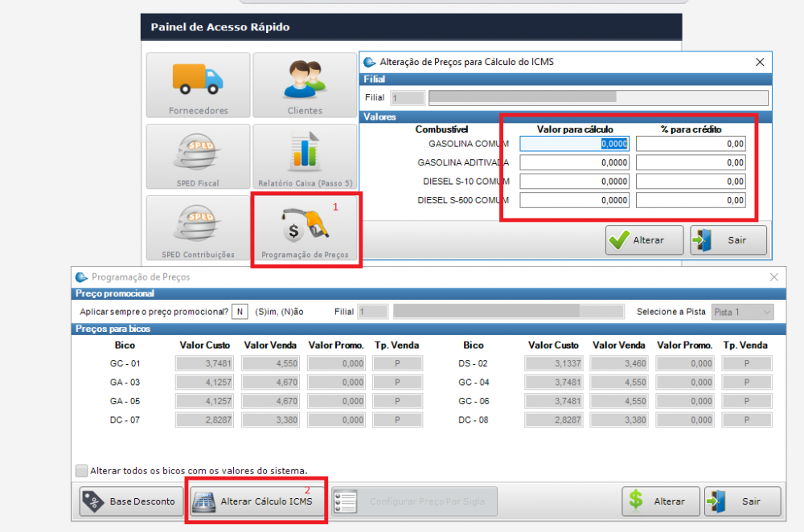
Task: Click GC - 01 Valor Venda field
Action: tap(270, 363)
